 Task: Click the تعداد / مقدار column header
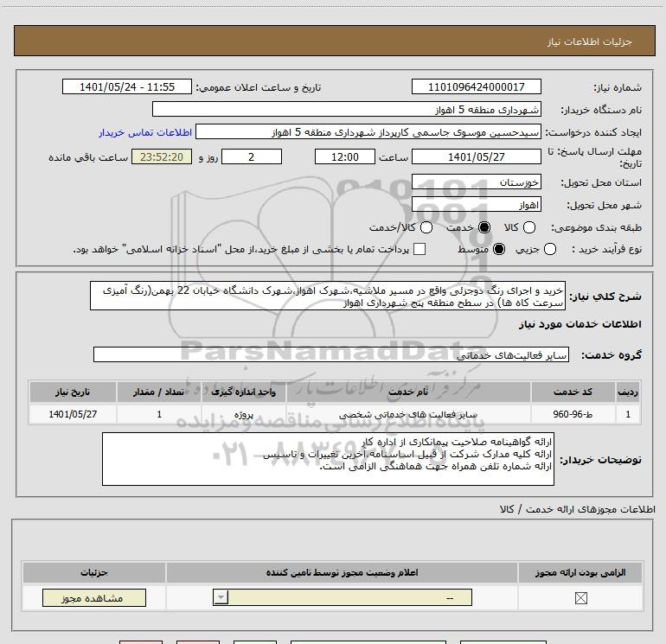tap(159, 392)
